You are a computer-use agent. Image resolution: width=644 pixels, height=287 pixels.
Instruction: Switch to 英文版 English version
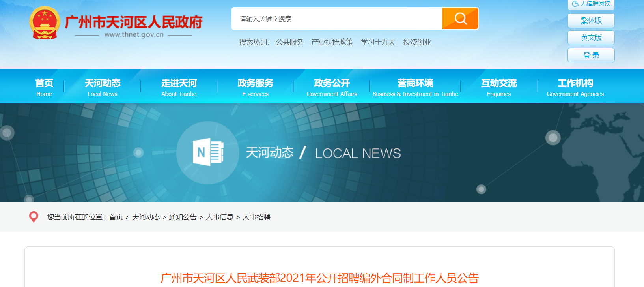(x=591, y=38)
